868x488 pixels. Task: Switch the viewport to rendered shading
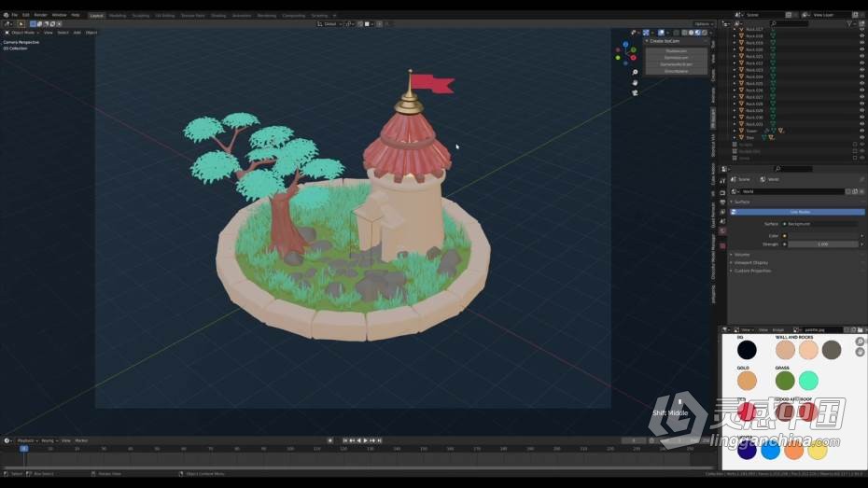tap(703, 33)
